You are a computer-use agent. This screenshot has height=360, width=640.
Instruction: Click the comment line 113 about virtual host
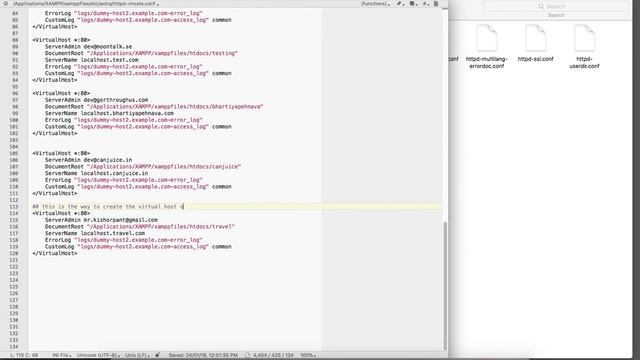click(x=108, y=207)
